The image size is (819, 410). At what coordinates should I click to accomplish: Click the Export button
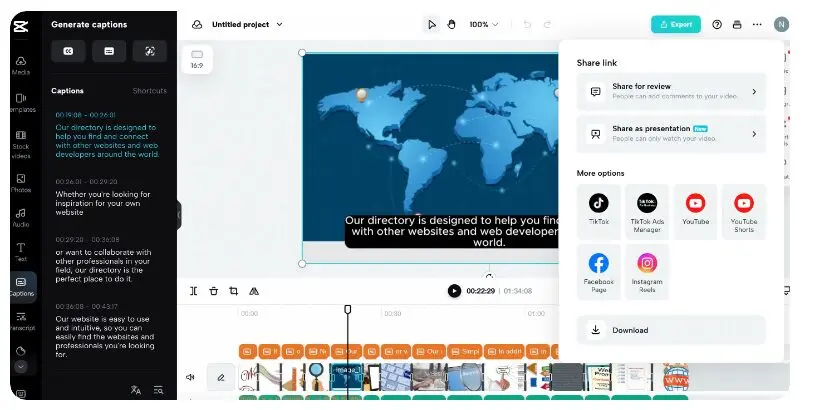[x=675, y=24]
